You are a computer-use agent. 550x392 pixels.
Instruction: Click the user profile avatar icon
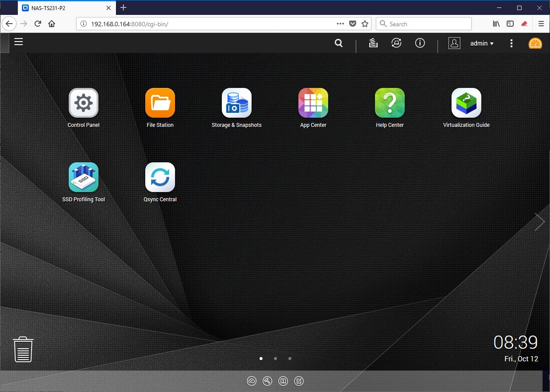(454, 43)
